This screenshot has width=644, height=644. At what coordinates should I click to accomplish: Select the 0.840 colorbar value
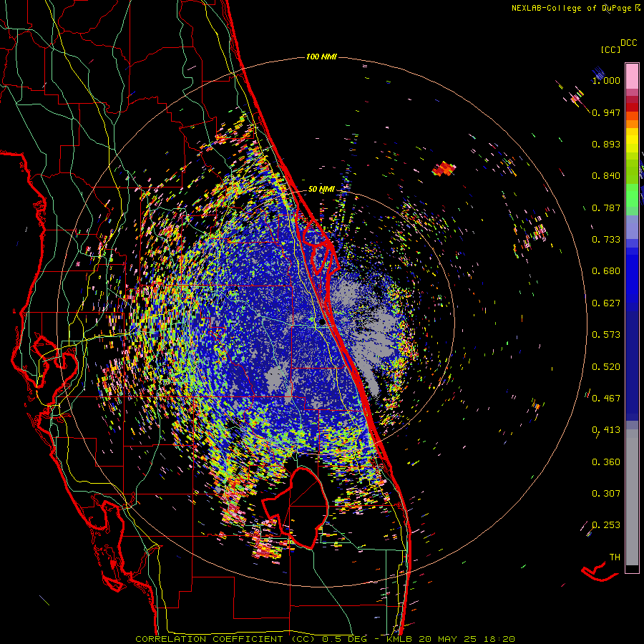click(x=606, y=176)
